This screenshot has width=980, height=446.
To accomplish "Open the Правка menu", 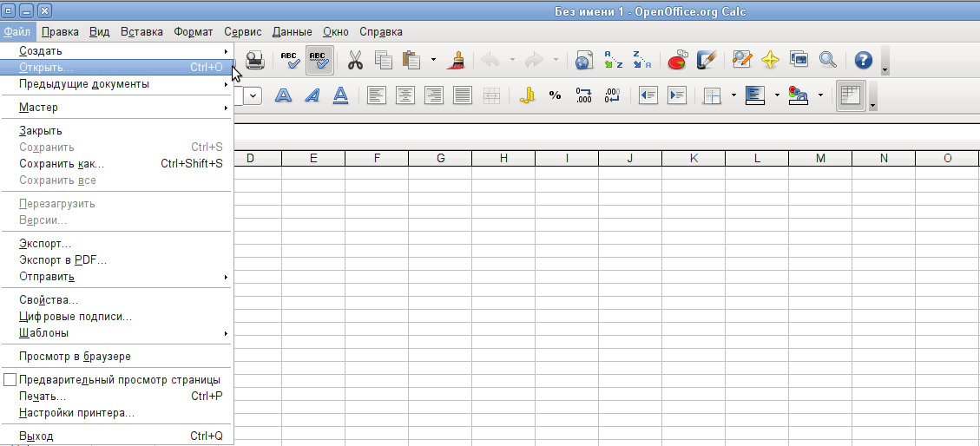I will pyautogui.click(x=59, y=32).
